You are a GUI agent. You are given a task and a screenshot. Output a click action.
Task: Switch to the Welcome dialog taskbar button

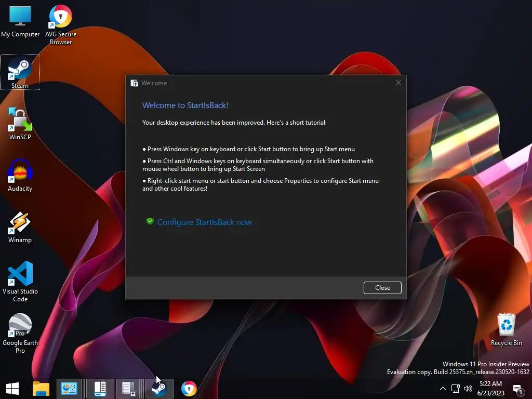coord(129,389)
